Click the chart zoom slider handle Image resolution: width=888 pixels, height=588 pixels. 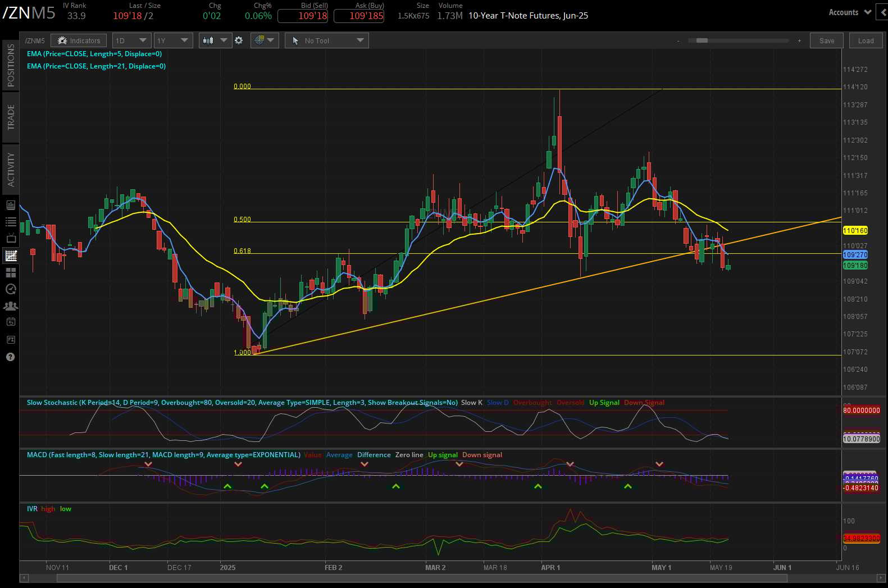pyautogui.click(x=702, y=40)
